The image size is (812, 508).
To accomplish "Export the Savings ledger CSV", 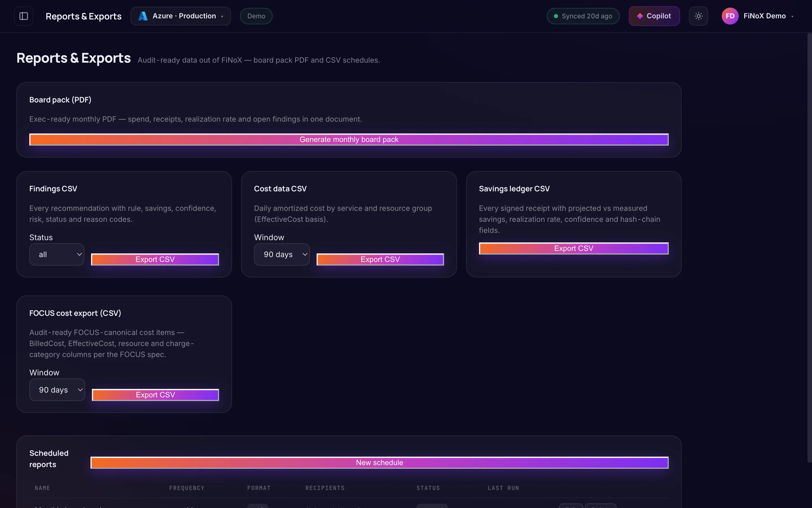I will click(x=573, y=248).
